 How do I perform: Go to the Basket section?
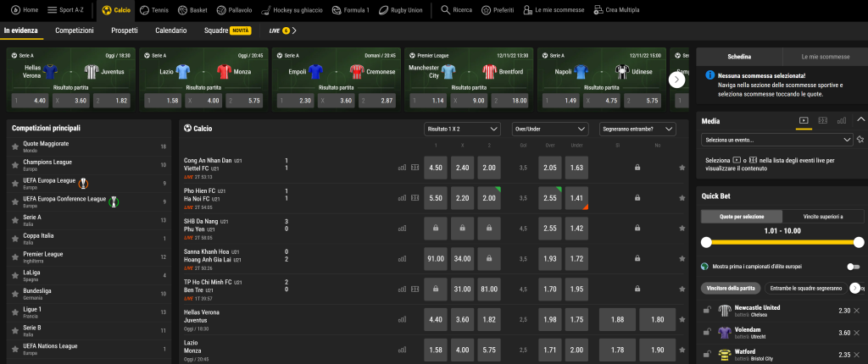pos(192,10)
